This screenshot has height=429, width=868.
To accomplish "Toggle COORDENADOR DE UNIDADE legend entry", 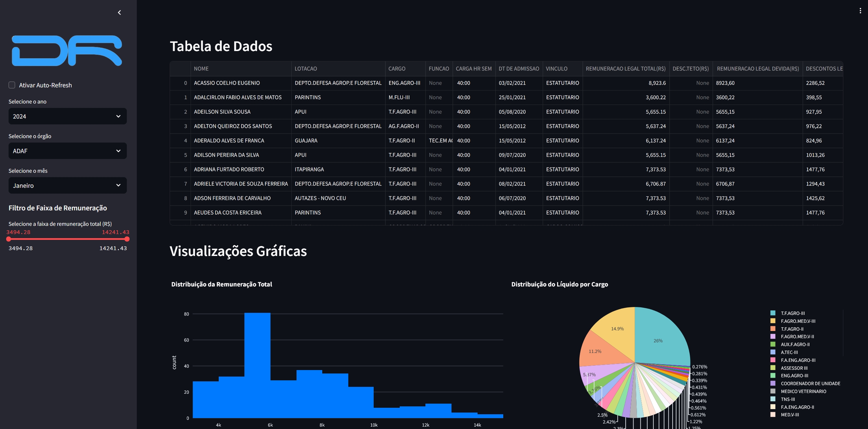I will tap(806, 383).
